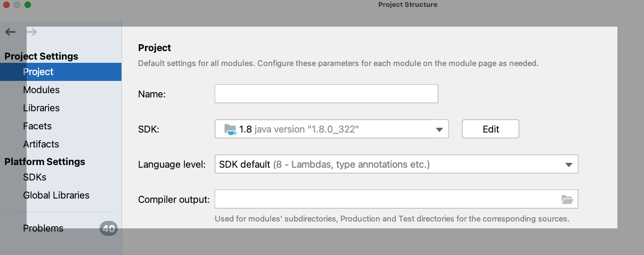The width and height of the screenshot is (644, 255).
Task: Select Global Libraries in sidebar
Action: point(56,195)
